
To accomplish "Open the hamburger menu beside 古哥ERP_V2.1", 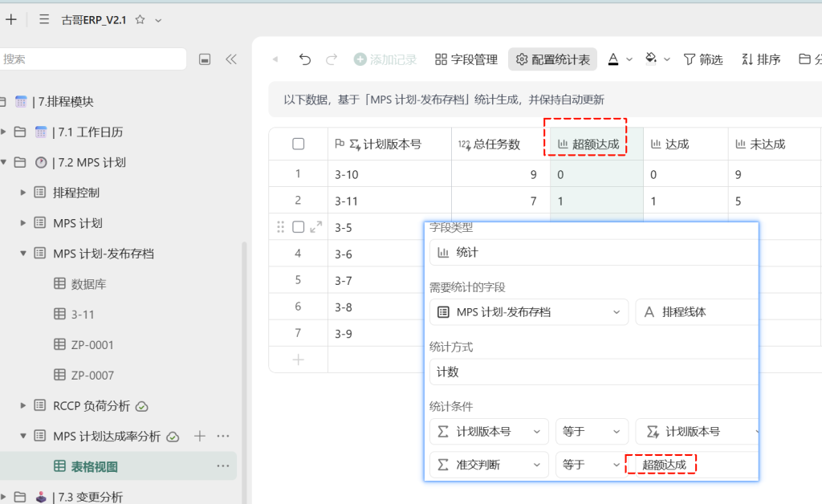I will (x=44, y=20).
